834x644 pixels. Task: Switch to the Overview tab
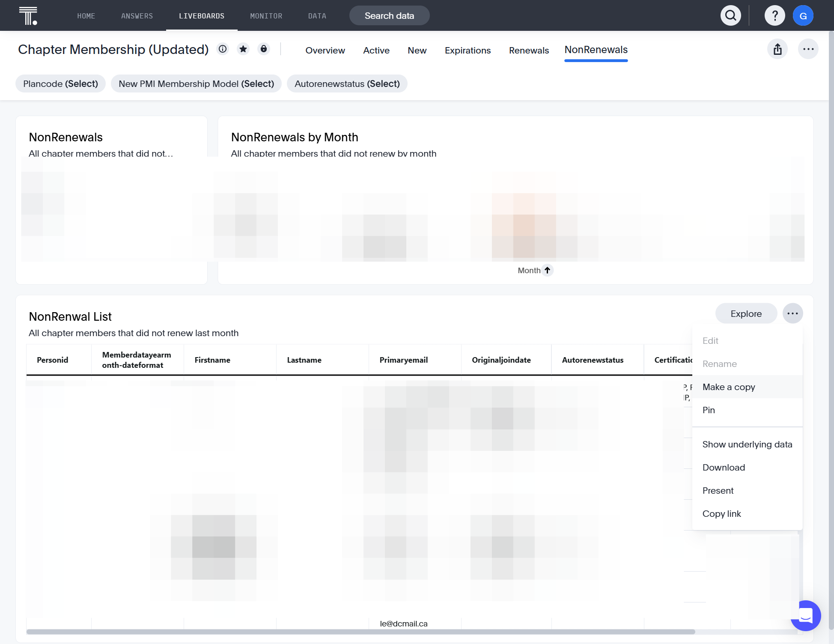click(x=325, y=50)
